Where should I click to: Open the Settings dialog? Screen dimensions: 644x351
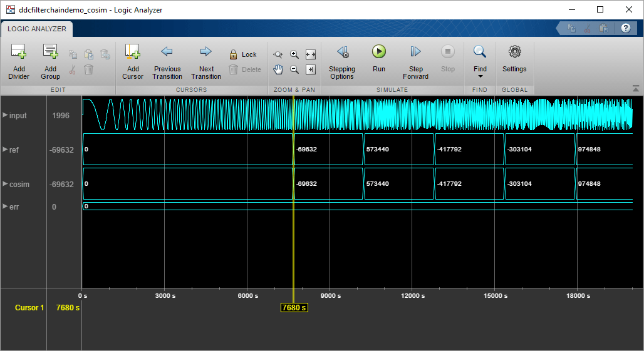[514, 58]
